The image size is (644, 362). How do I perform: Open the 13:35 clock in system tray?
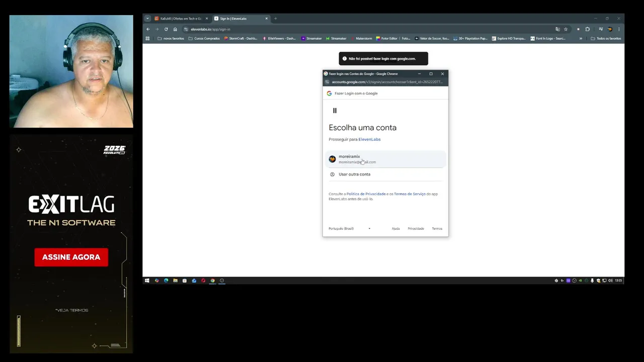[619, 281]
